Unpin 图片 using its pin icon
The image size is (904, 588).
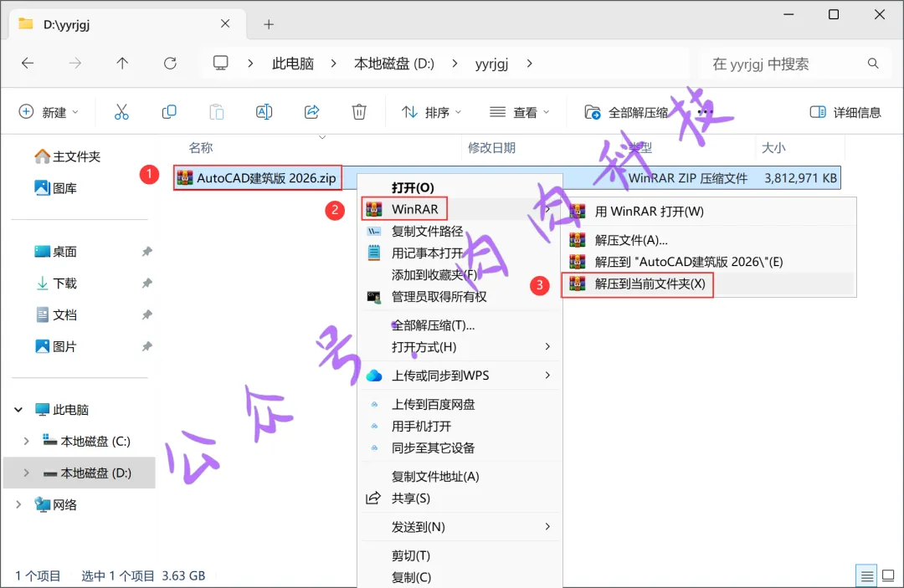[x=147, y=347]
